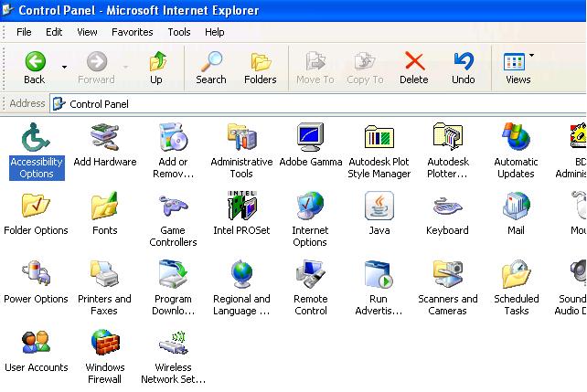Open the Fonts folder icon
Image resolution: width=587 pixels, height=392 pixels.
(105, 206)
